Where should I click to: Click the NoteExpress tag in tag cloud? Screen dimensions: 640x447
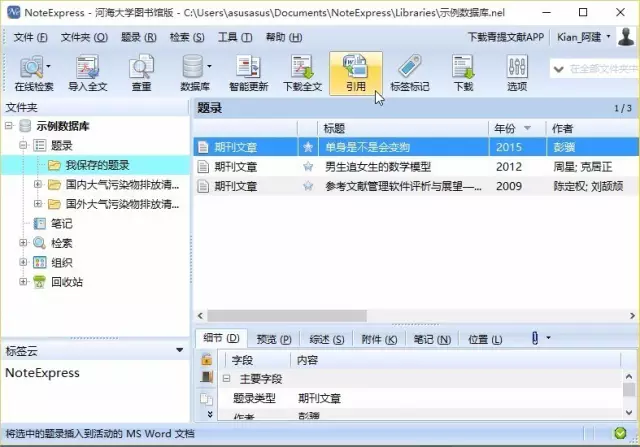[42, 373]
